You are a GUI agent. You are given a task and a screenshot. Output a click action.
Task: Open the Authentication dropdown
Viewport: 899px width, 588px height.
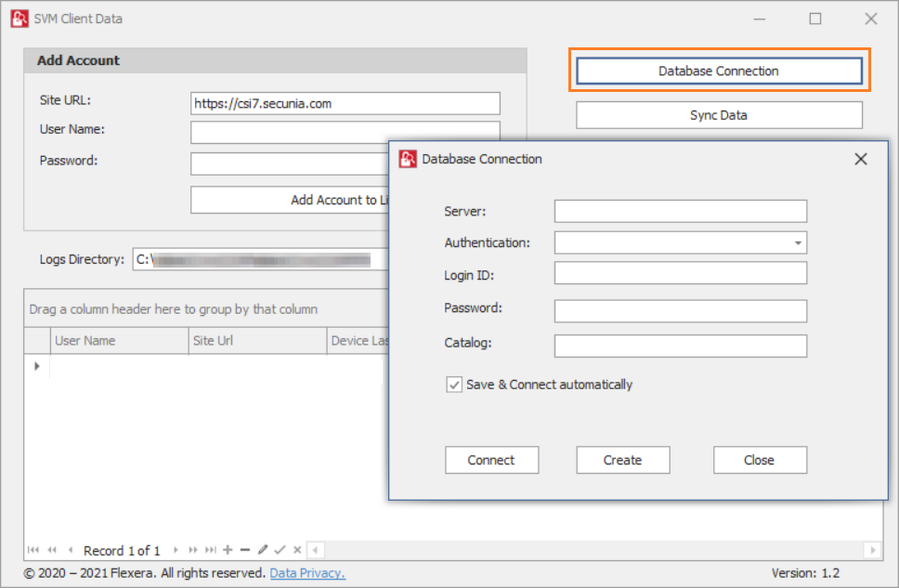(798, 243)
